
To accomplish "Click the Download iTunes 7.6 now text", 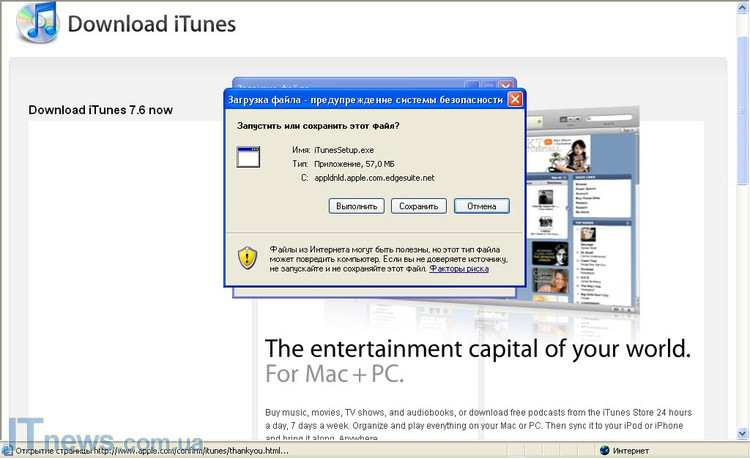I will [100, 110].
